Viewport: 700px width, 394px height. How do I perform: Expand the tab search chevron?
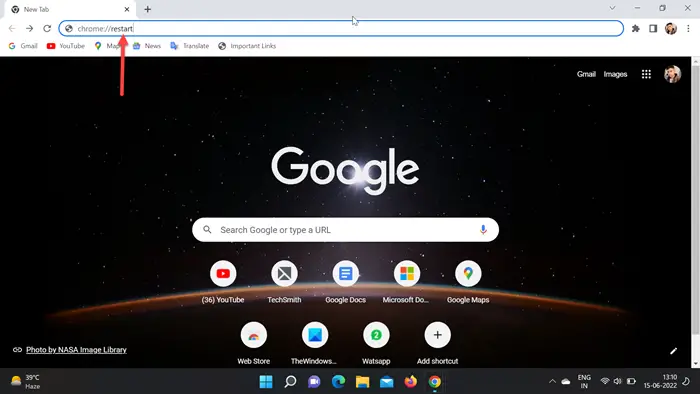click(x=612, y=8)
